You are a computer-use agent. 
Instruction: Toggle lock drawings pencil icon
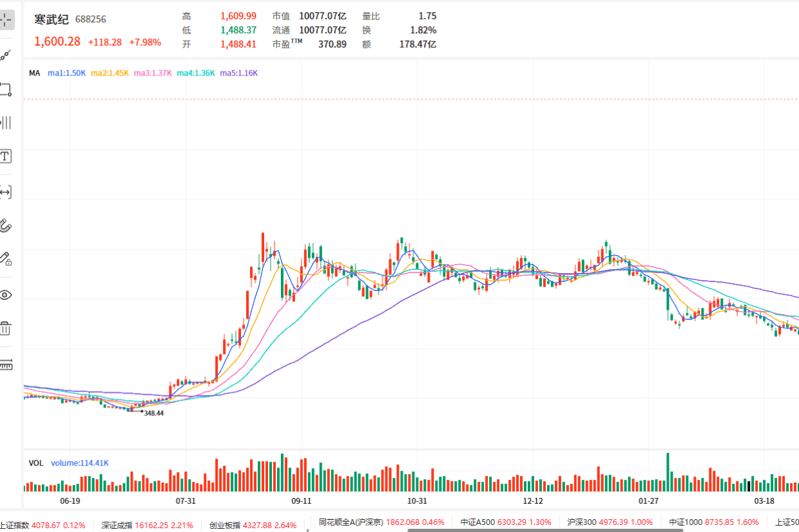coord(5,260)
